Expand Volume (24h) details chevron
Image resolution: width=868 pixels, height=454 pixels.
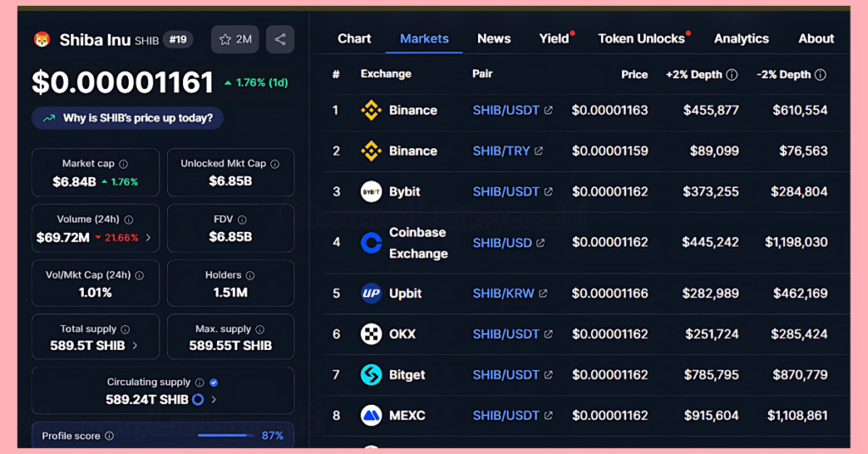[x=147, y=238]
